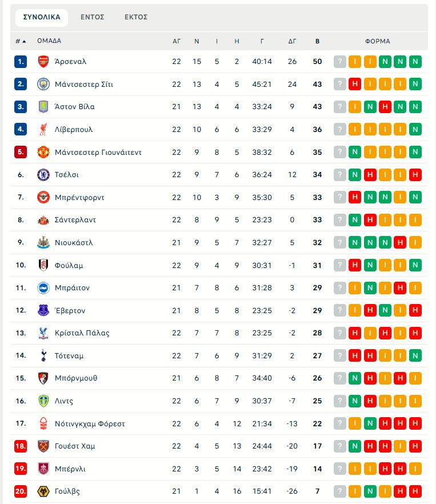Click the Manchester City club crest
Screen dimensions: 436x504
(x=43, y=84)
